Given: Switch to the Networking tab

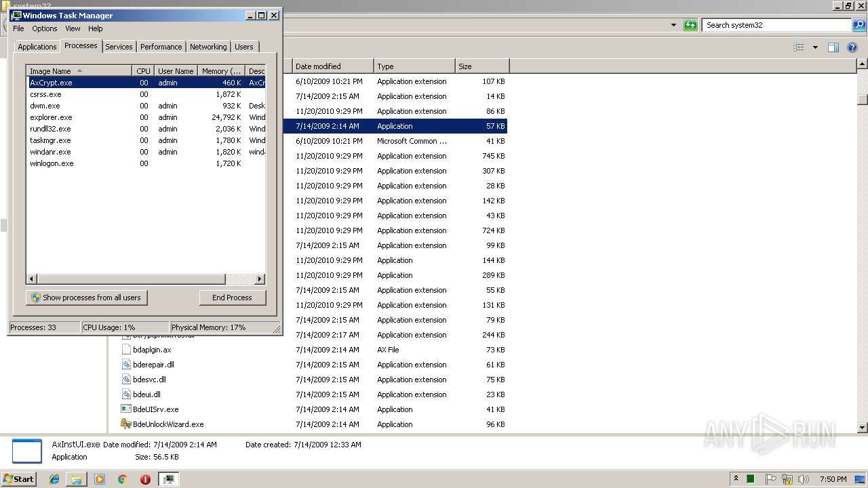Looking at the screenshot, I should point(208,47).
